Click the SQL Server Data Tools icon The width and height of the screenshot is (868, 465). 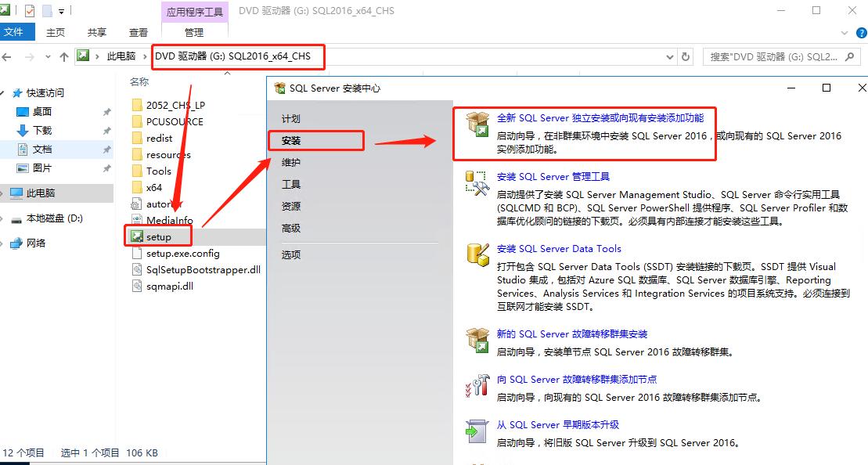tap(477, 254)
